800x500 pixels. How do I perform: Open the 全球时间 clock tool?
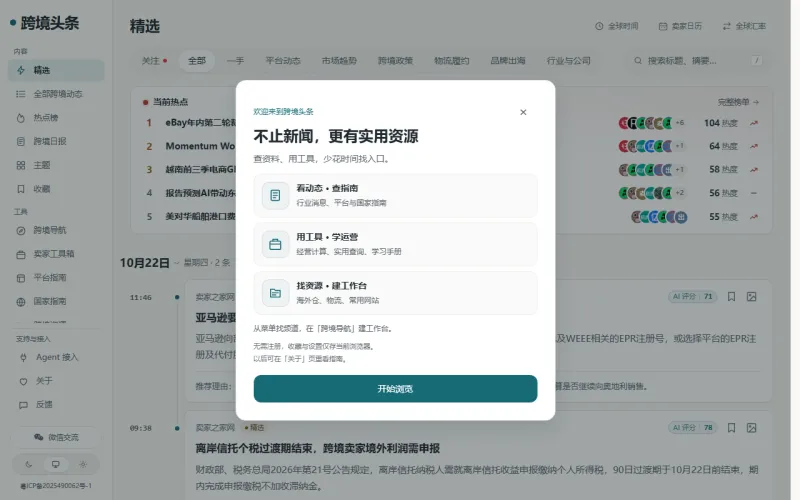click(617, 26)
